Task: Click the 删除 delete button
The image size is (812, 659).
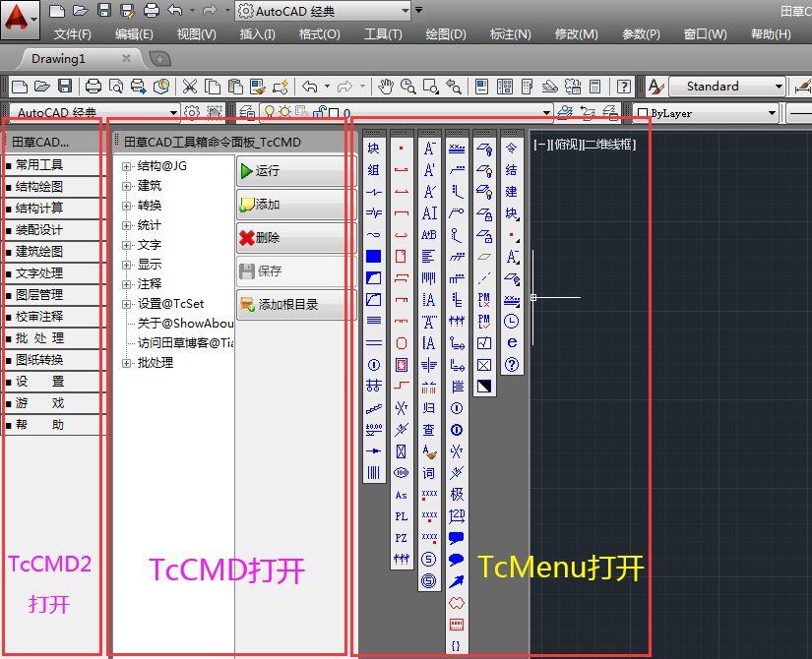Action: (296, 237)
